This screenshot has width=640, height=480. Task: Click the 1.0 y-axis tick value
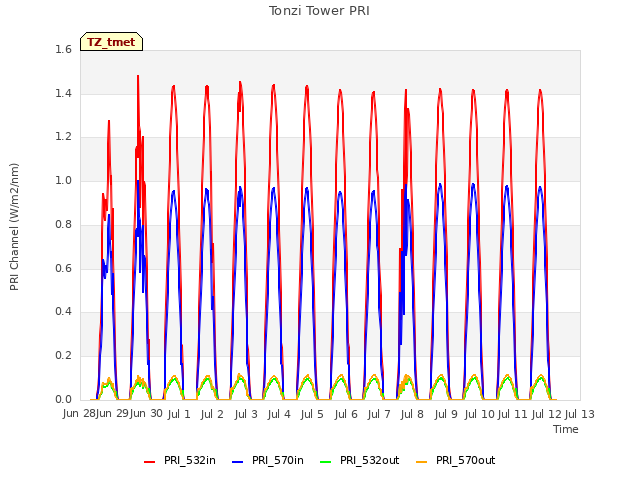pos(63,180)
